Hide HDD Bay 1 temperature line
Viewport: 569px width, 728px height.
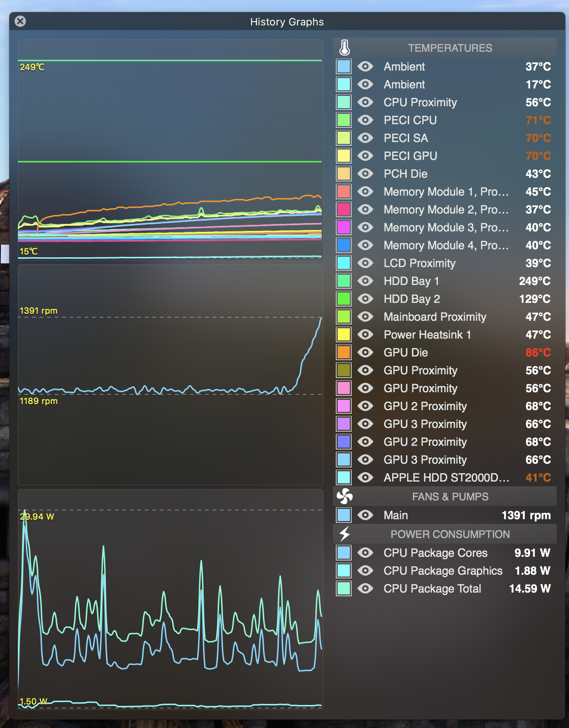pos(365,281)
